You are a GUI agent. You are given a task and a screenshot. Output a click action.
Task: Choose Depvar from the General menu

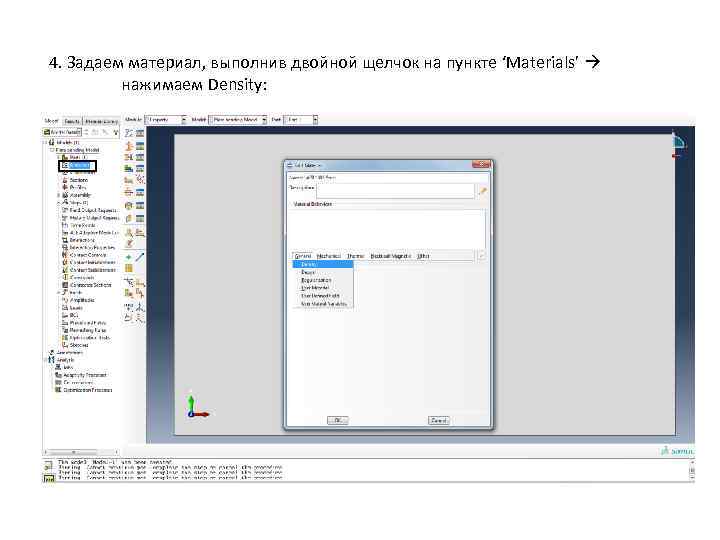[323, 272]
